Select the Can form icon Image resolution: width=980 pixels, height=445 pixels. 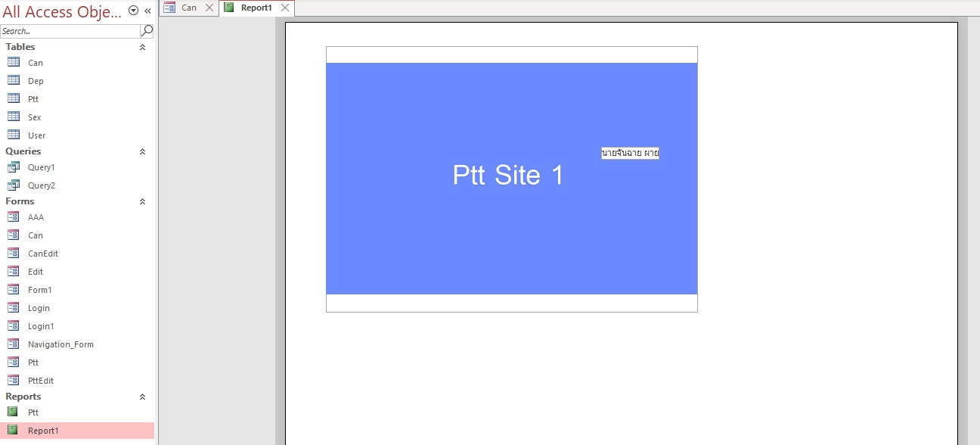click(x=13, y=235)
